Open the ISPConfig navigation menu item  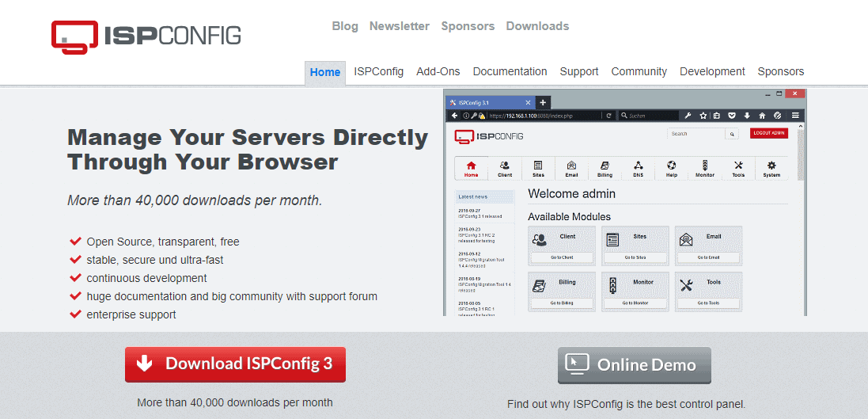point(379,71)
